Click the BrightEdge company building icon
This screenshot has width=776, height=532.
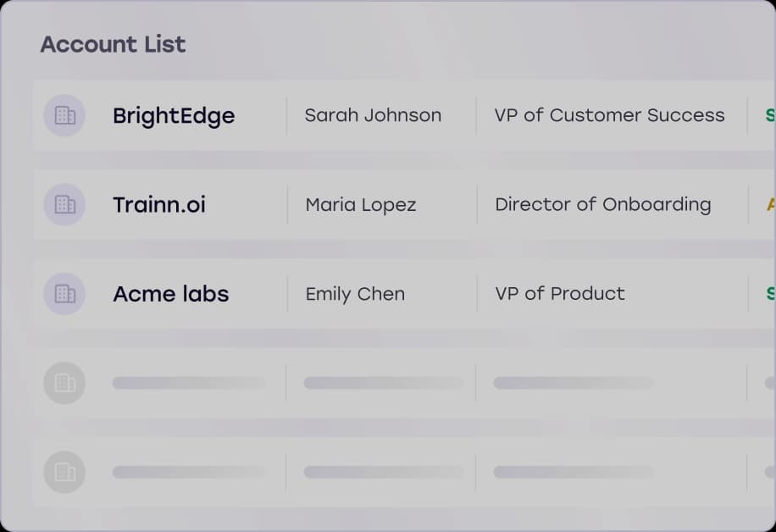click(x=64, y=116)
